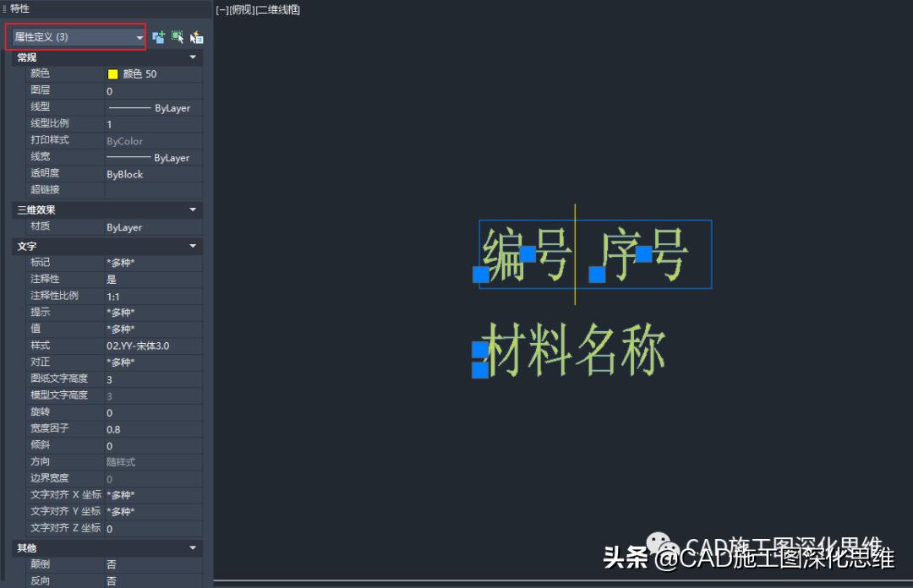Viewport: 913px width, 588px height.
Task: Click the Toggle PICKADD value icon
Action: (158, 36)
